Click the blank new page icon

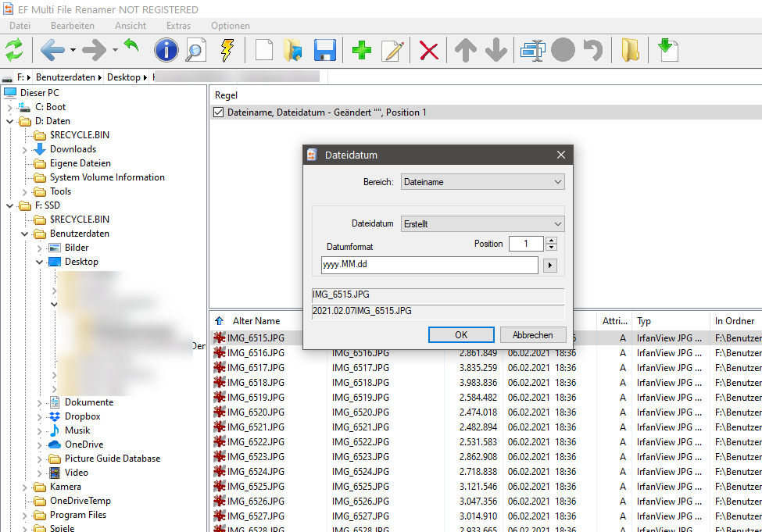click(264, 50)
